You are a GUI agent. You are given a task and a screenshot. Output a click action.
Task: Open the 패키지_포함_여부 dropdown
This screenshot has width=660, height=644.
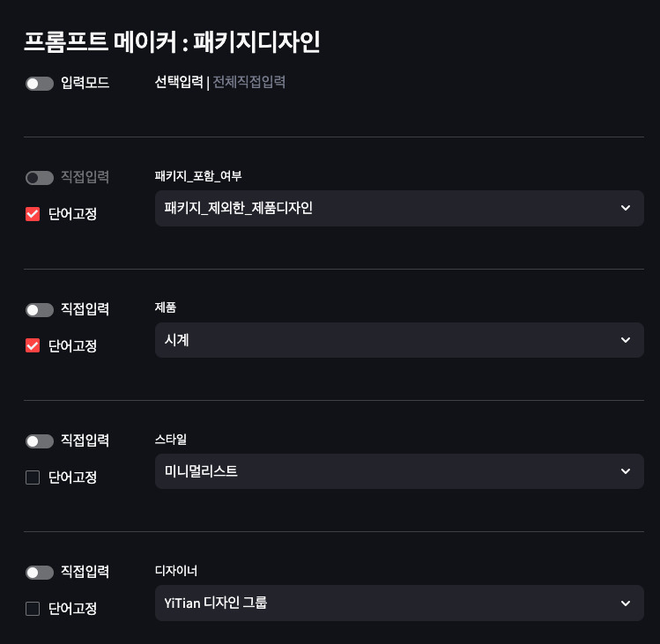399,208
